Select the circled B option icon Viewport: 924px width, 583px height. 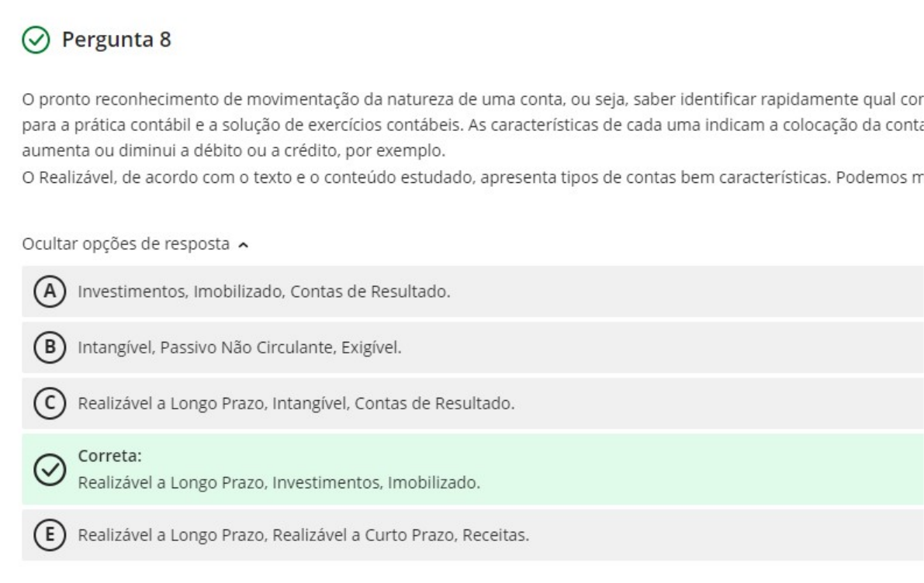(x=49, y=347)
